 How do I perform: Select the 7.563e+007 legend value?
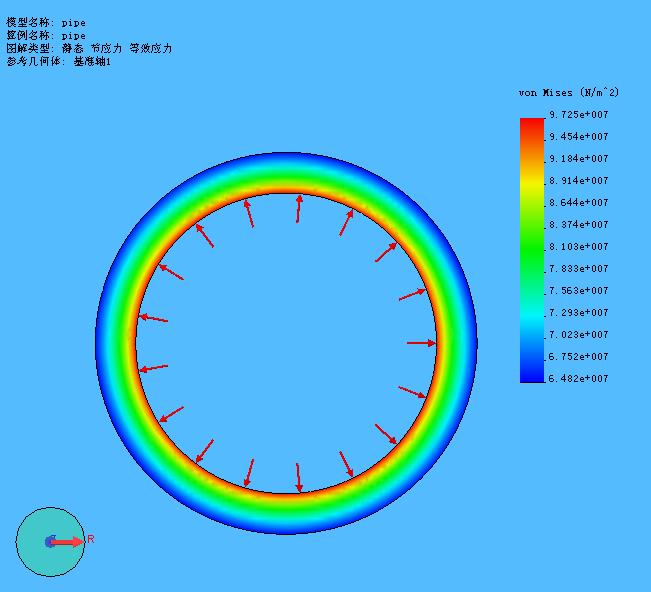click(579, 291)
